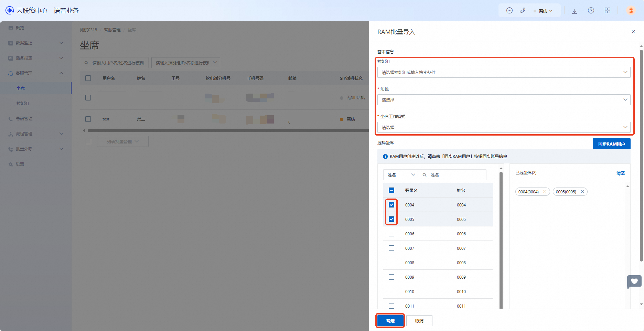Check the 0007 row checkbox
Image resolution: width=644 pixels, height=331 pixels.
coord(391,248)
